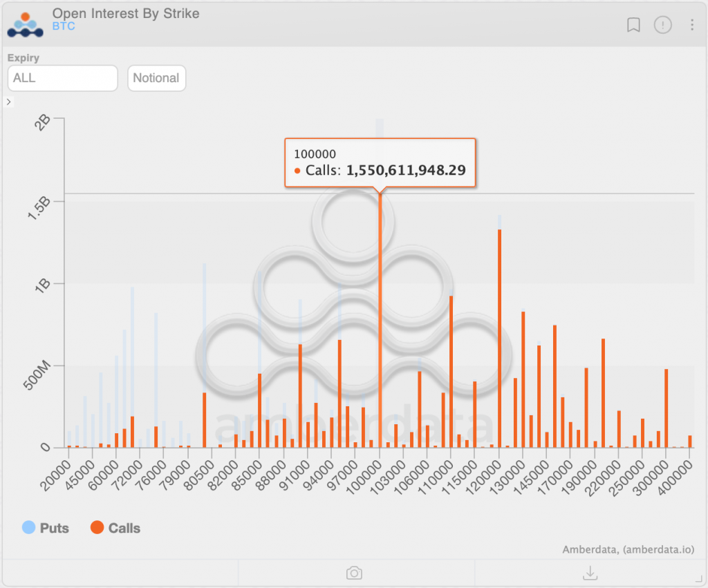Image resolution: width=708 pixels, height=588 pixels.
Task: Bookmark this chart using the bookmark icon
Action: [633, 25]
